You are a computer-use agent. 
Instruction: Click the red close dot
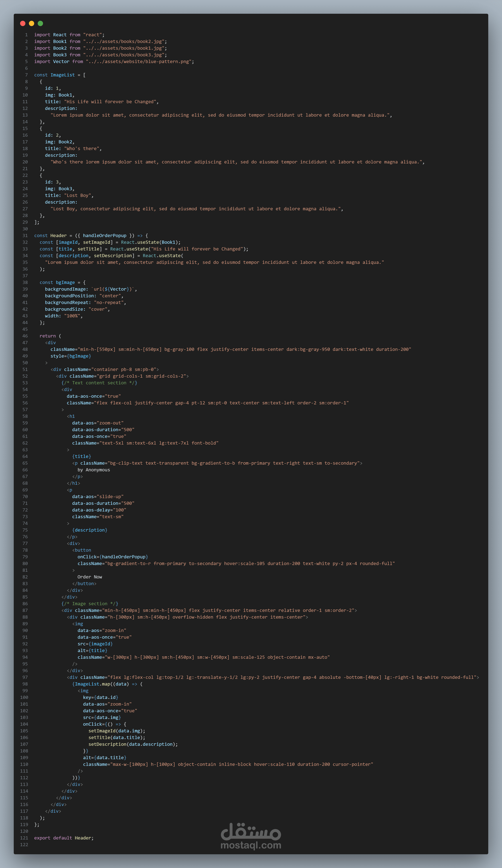23,23
